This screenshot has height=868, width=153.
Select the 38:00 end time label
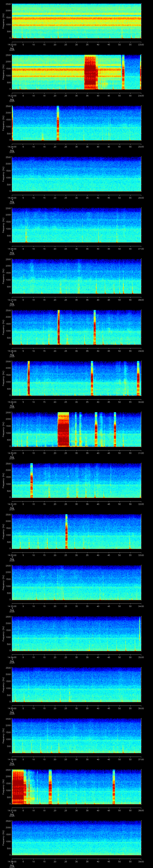coord(141,810)
